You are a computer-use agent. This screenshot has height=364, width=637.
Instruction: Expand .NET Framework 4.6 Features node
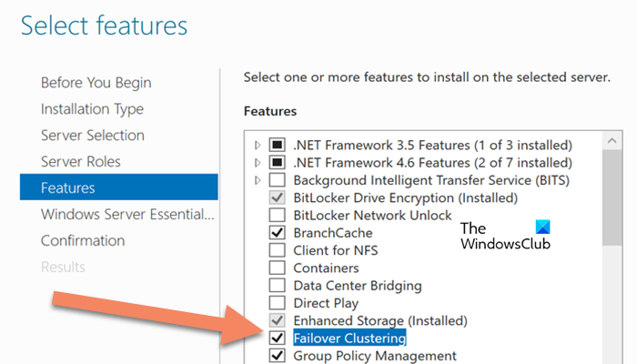coord(258,163)
